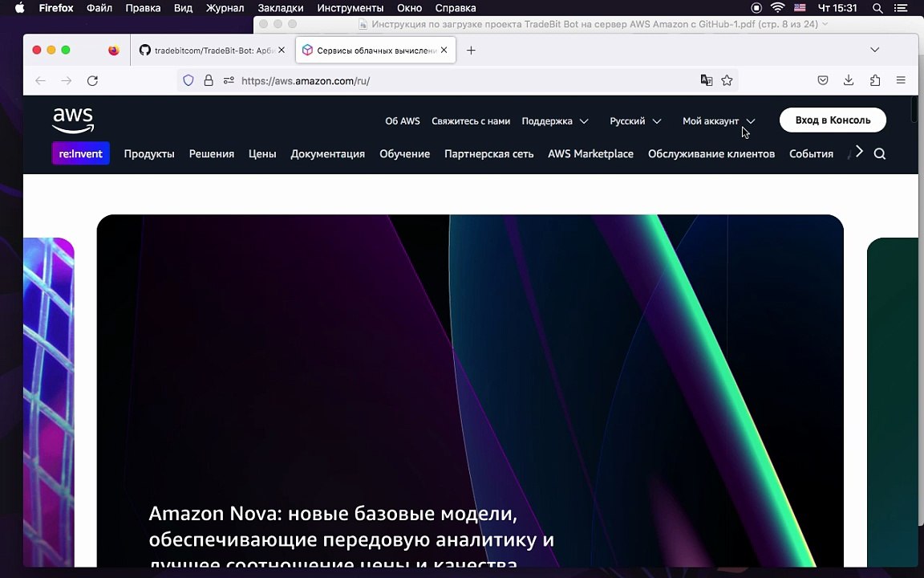
Task: Open tracking protection shield icon
Action: pos(188,81)
